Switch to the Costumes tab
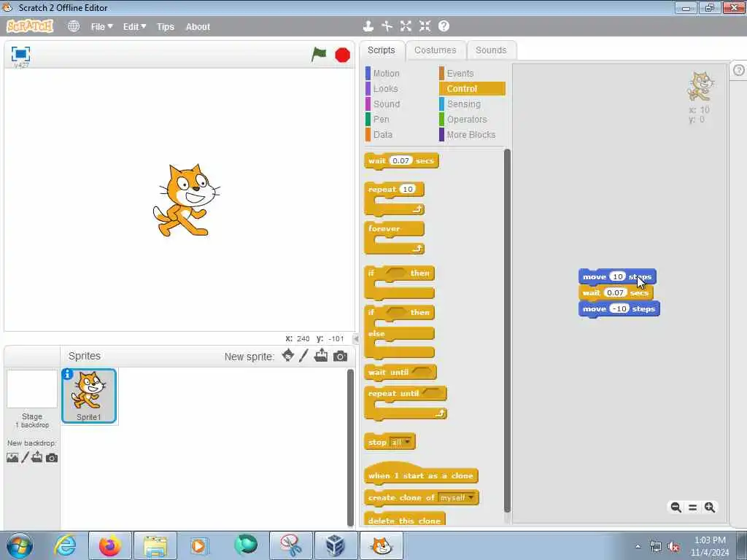 435,50
